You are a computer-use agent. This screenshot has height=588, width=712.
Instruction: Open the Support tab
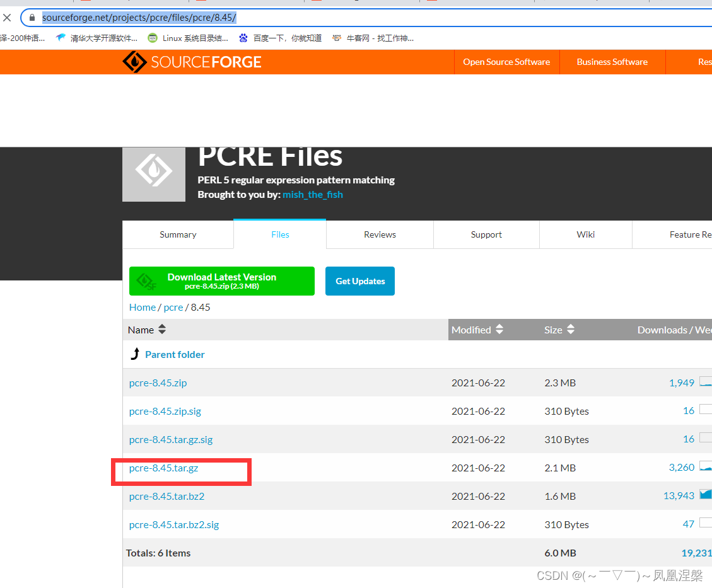(486, 234)
